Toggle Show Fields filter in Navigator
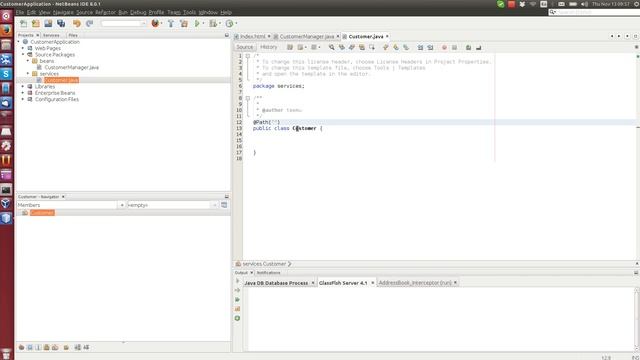This screenshot has width=640, height=360. pyautogui.click(x=30, y=347)
